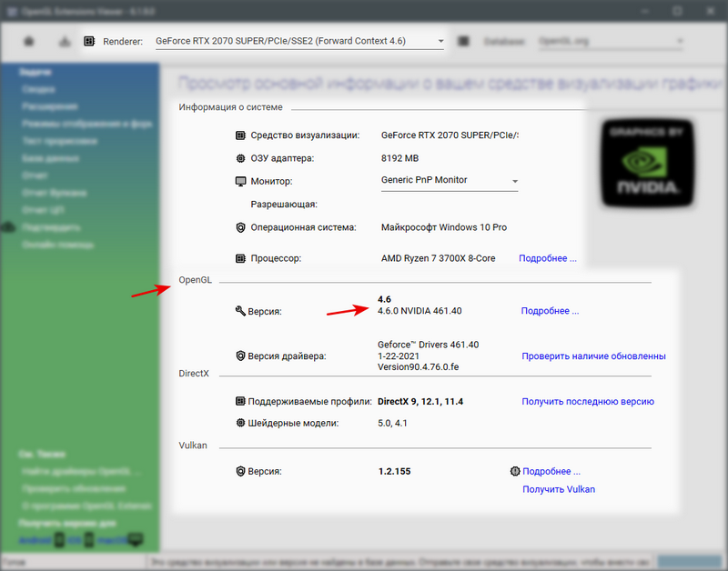Click the shield icon beside Vulkan Версия
Image resolution: width=728 pixels, height=571 pixels.
coord(240,471)
